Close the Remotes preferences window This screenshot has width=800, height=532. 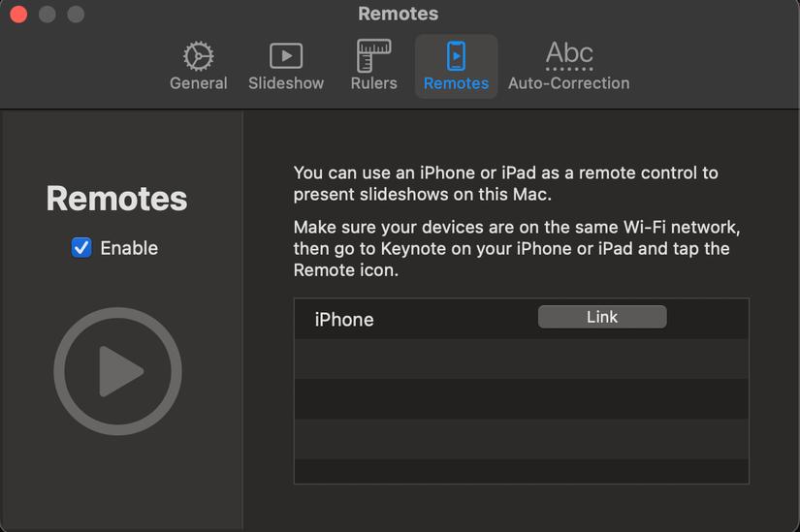(18, 14)
